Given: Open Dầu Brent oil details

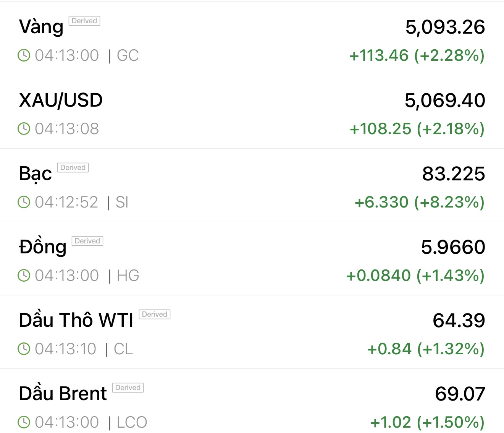Looking at the screenshot, I should coord(63,394).
